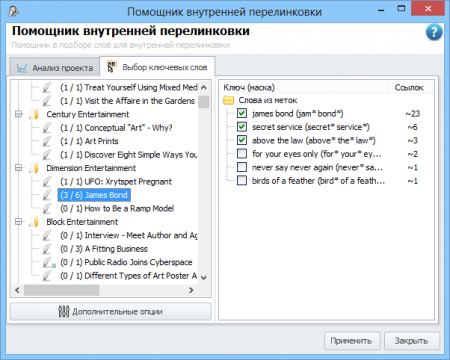Select (0 / 3) A Fitting Business item
The image size is (450, 360).
pos(104,249)
